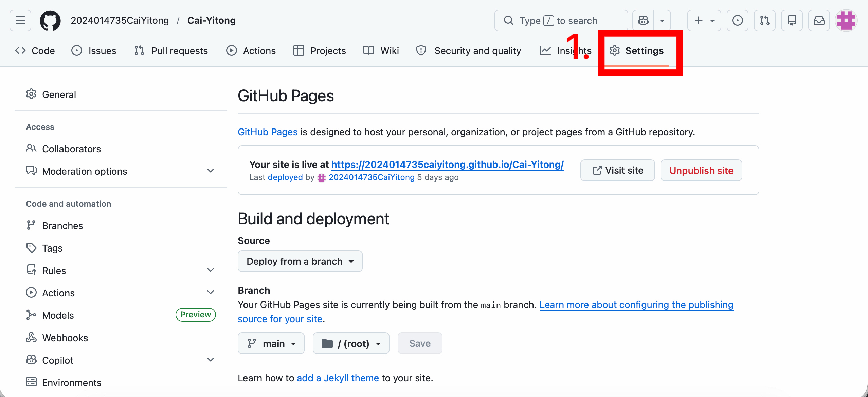Image resolution: width=868 pixels, height=397 pixels.
Task: Open the 2024014735CaiYitong deployer profile link
Action: pos(372,177)
